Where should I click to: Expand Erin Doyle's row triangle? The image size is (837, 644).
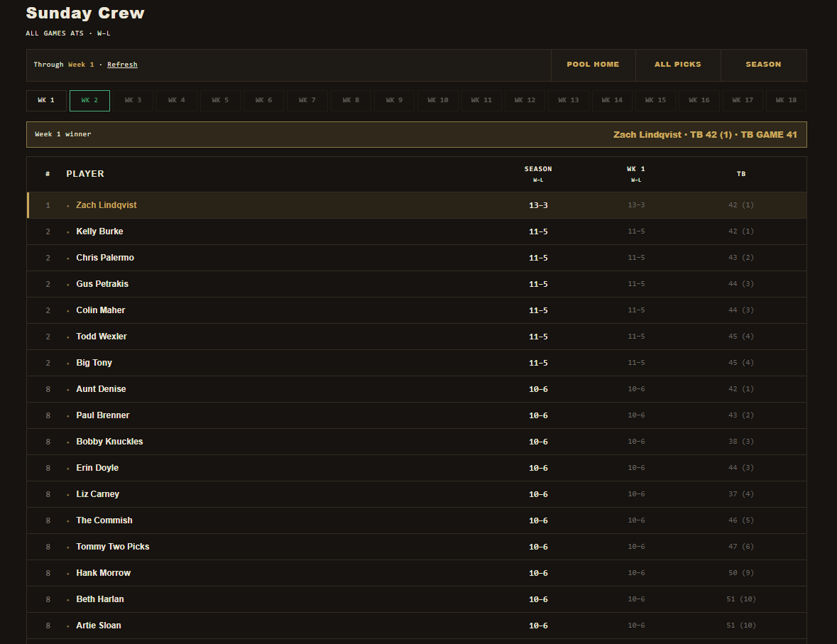(68, 469)
